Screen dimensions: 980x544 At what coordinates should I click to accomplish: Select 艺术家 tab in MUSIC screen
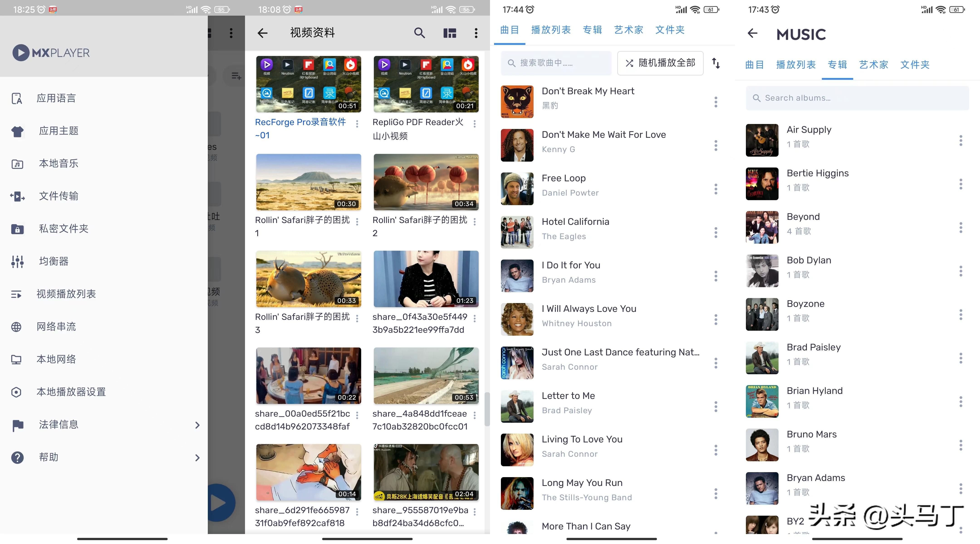click(x=873, y=65)
